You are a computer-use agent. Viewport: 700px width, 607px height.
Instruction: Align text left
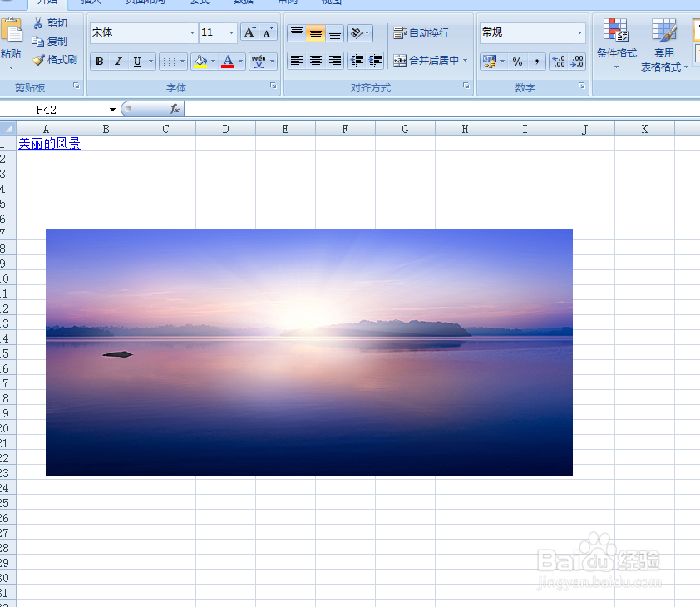click(297, 61)
